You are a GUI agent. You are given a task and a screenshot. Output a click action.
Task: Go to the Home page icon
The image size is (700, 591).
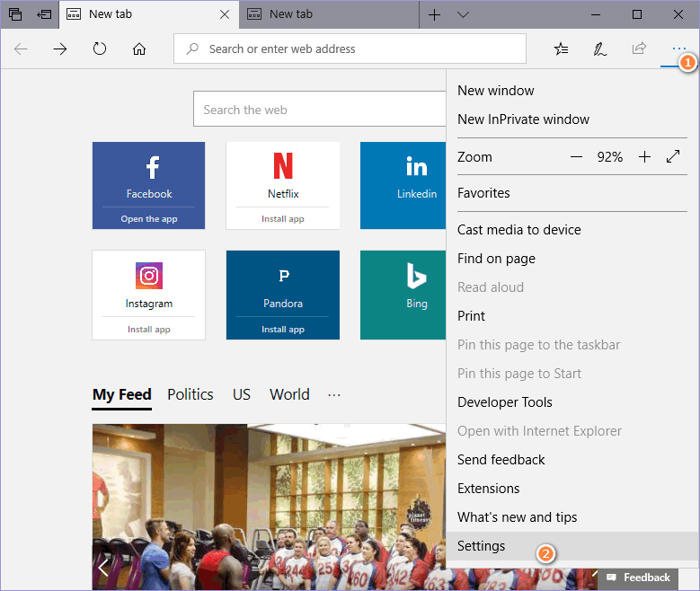[x=139, y=49]
